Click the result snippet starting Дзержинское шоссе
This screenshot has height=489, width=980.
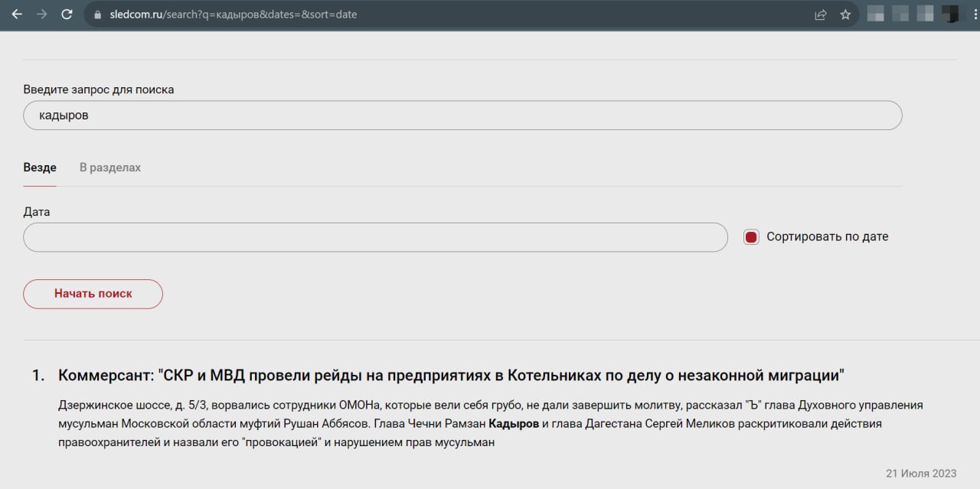coord(491,424)
